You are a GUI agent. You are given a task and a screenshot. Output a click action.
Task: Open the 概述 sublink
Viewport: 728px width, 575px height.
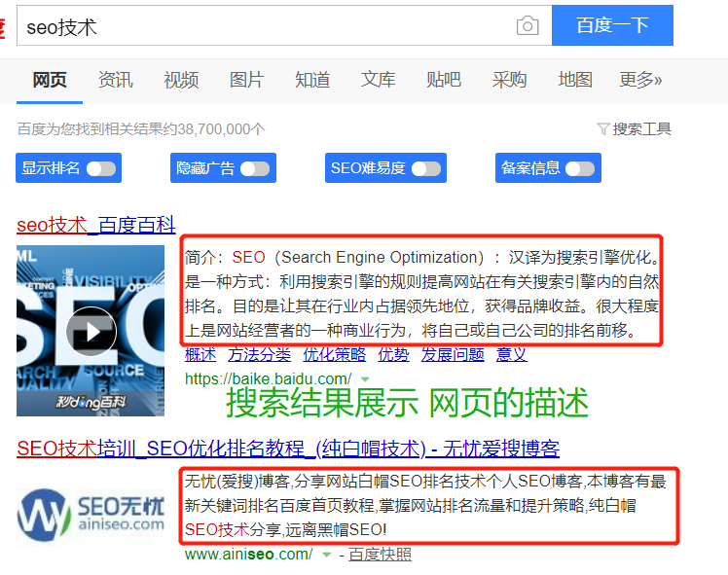coord(200,354)
